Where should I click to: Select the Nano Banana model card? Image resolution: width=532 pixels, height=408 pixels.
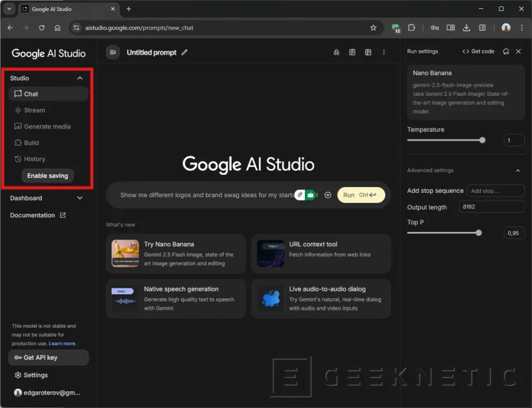tap(465, 92)
